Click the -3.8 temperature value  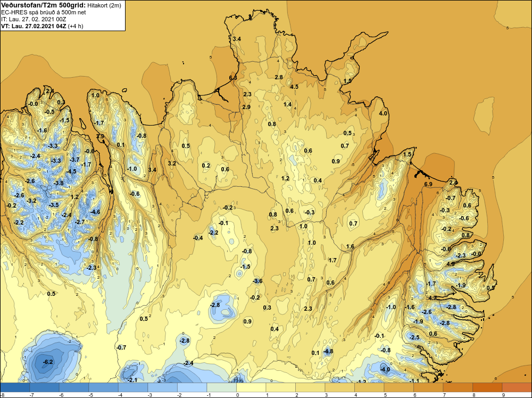pos(59,183)
